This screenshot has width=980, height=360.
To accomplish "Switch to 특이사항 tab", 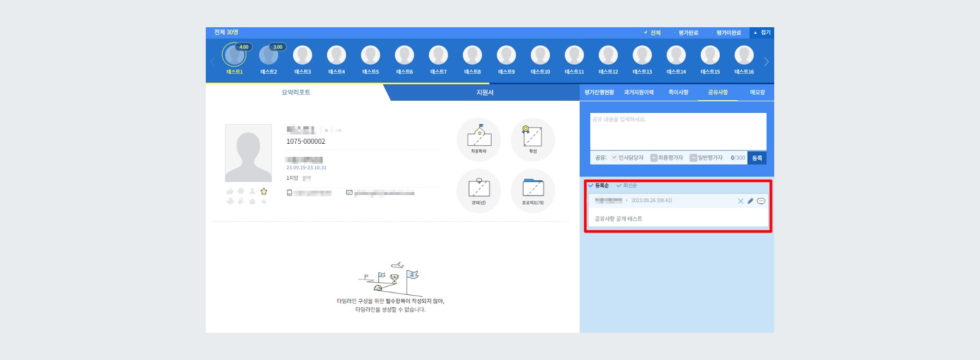I will pos(678,93).
